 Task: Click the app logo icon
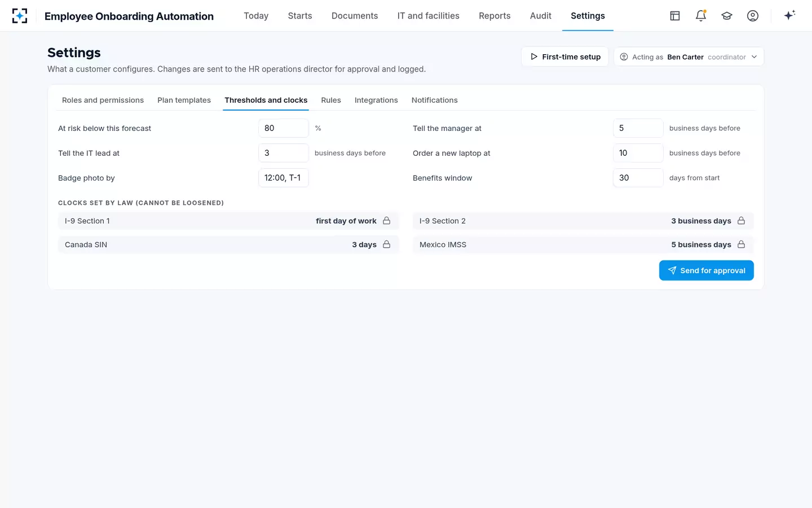click(x=20, y=16)
